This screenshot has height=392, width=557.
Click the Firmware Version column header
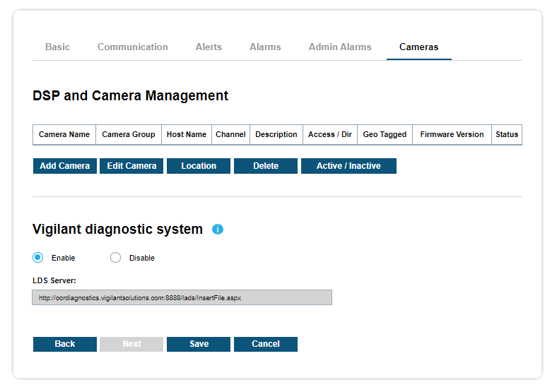tap(452, 134)
